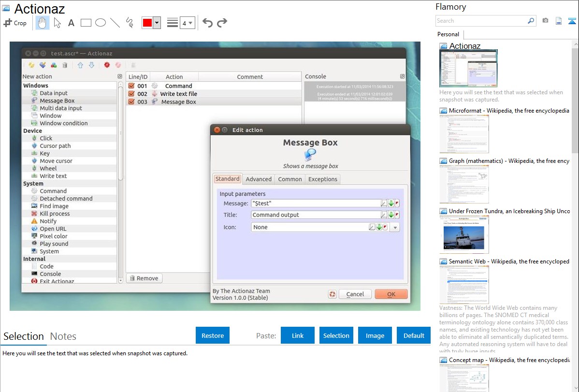Open the Advanced tab
Screen dimensions: 579x392
click(x=259, y=179)
